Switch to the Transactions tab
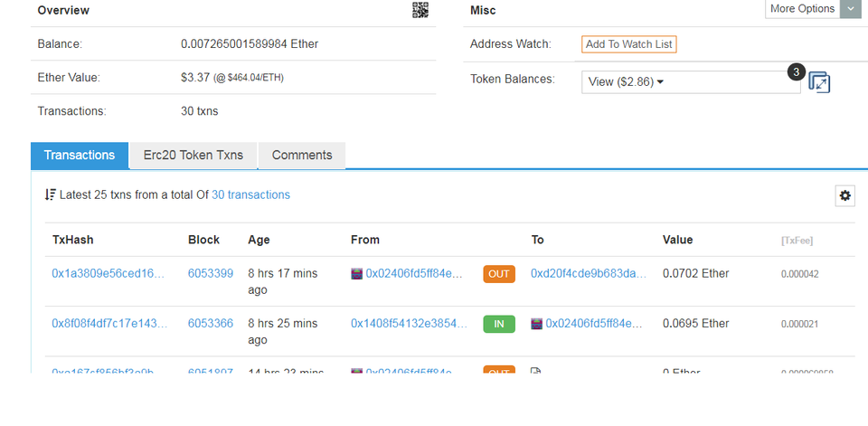 (80, 155)
